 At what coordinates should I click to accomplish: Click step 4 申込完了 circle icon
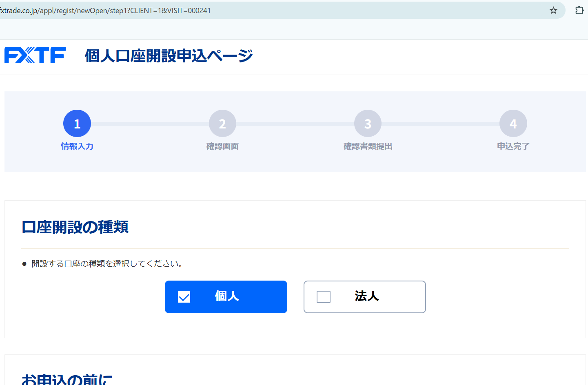(513, 123)
